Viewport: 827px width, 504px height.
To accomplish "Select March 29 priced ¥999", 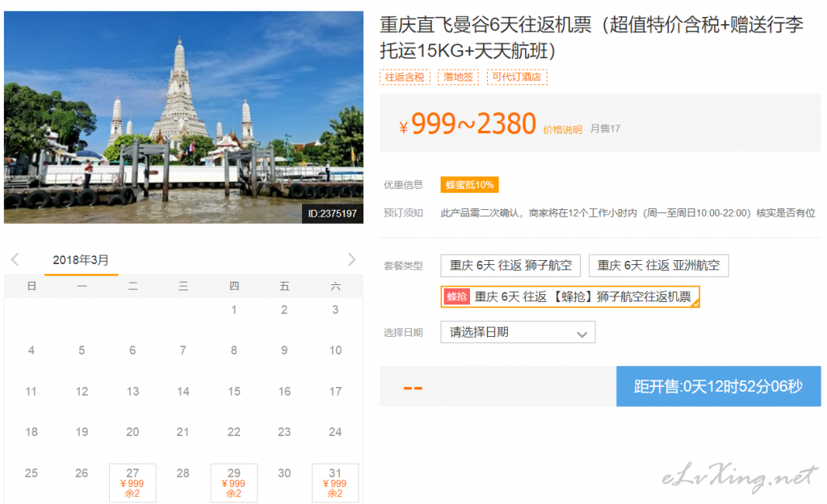I will [233, 483].
